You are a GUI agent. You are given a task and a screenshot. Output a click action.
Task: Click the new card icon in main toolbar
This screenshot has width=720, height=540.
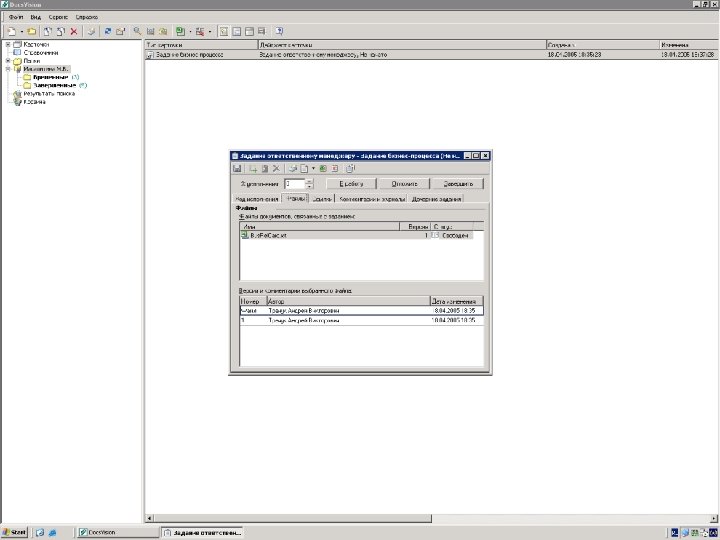(12, 31)
